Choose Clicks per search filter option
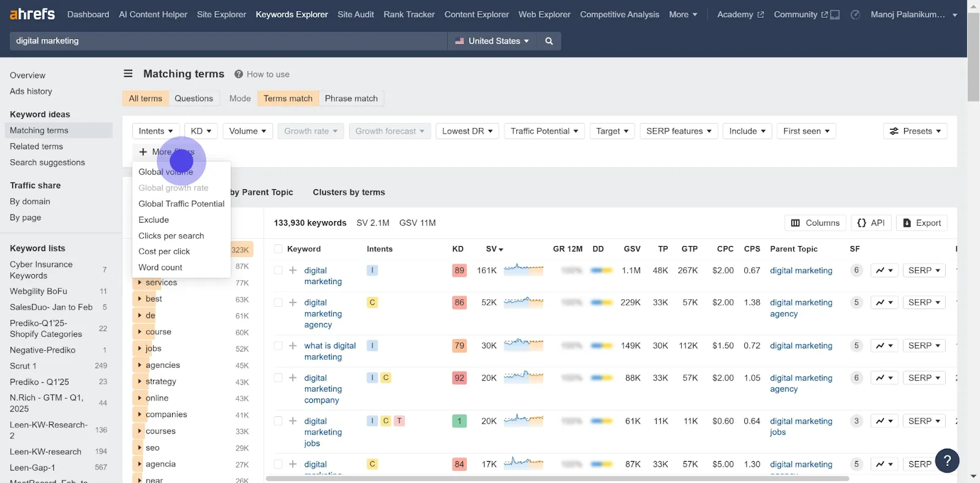Viewport: 980px width, 483px height. click(171, 236)
